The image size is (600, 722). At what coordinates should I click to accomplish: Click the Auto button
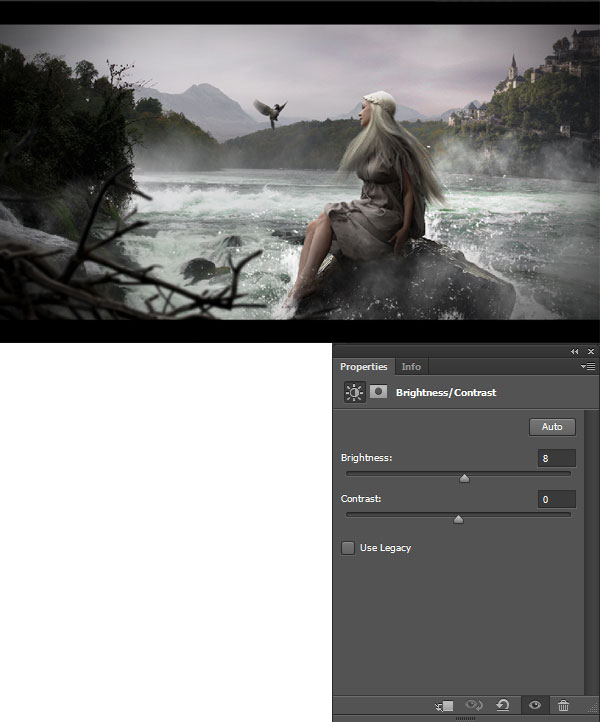point(552,427)
